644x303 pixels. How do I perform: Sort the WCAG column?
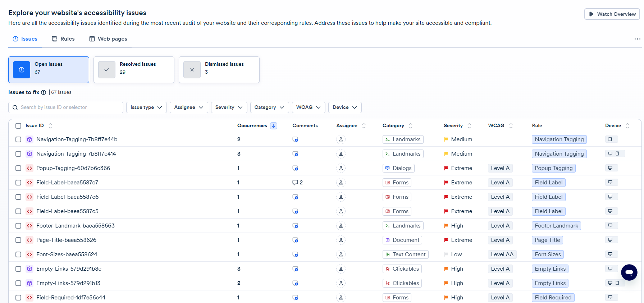511,126
